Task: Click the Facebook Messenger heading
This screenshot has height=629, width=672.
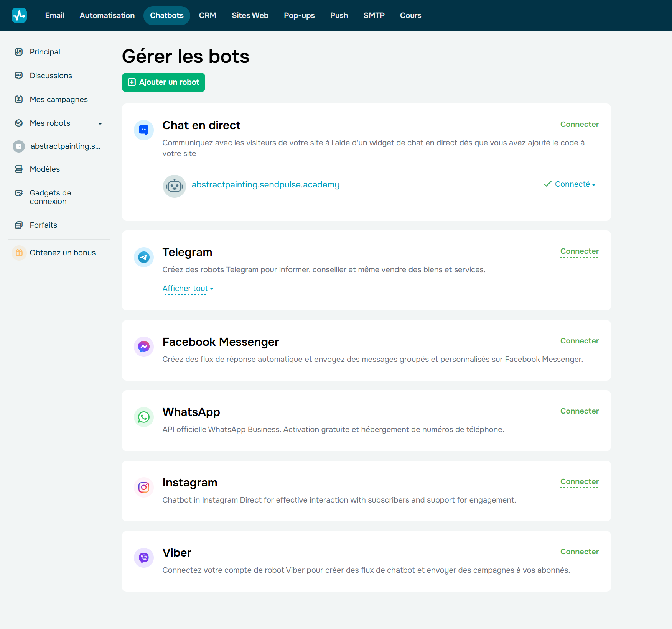Action: [x=221, y=342]
